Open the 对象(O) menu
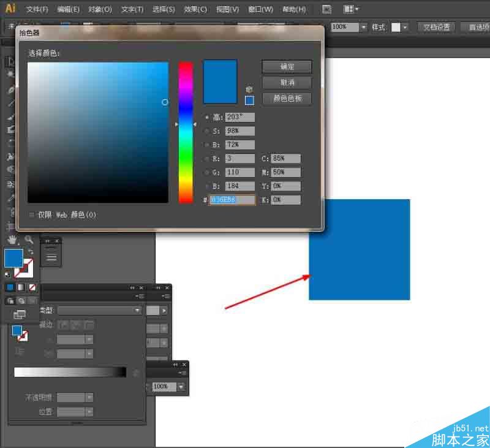 [x=100, y=9]
